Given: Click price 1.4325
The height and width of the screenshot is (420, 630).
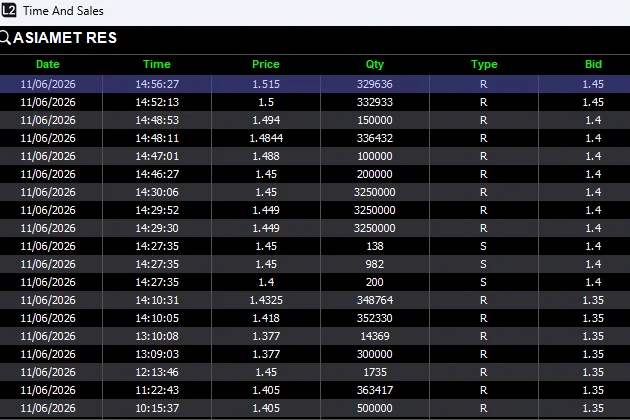Looking at the screenshot, I should pos(266,300).
